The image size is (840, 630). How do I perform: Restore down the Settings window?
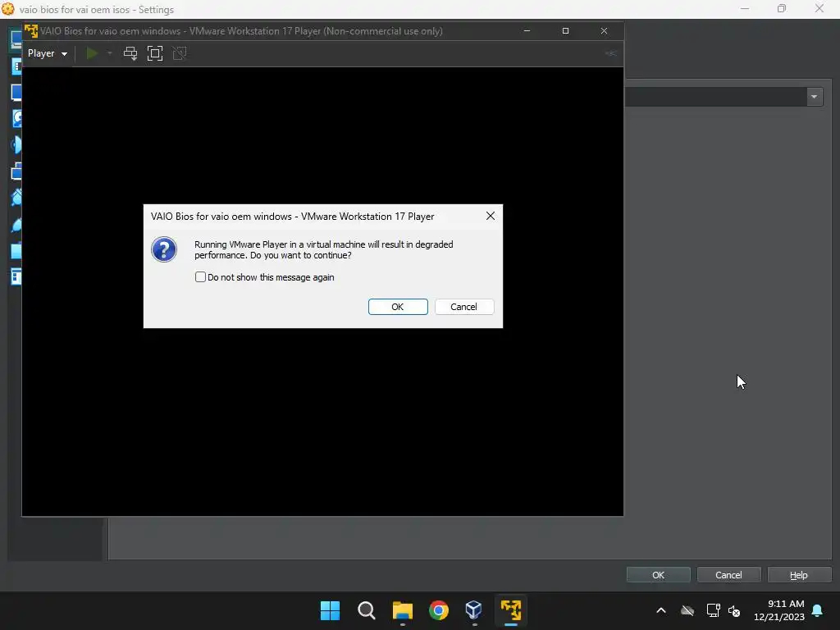782,8
